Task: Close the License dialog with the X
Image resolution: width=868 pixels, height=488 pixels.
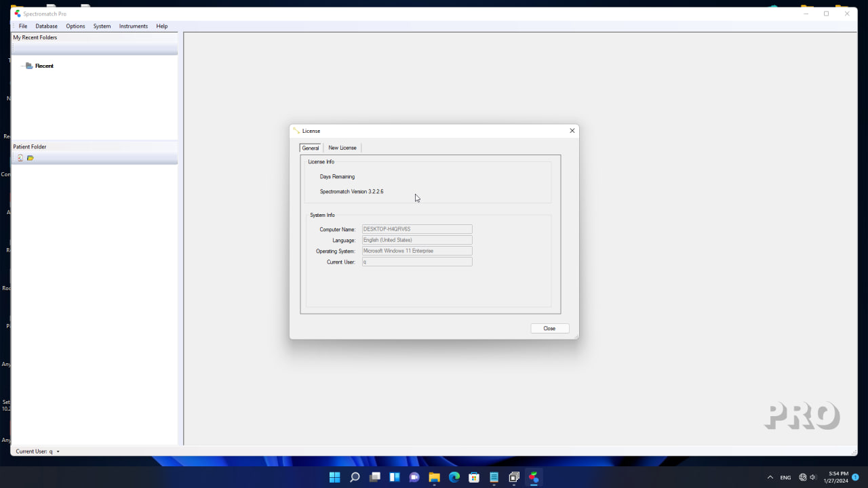Action: click(572, 131)
